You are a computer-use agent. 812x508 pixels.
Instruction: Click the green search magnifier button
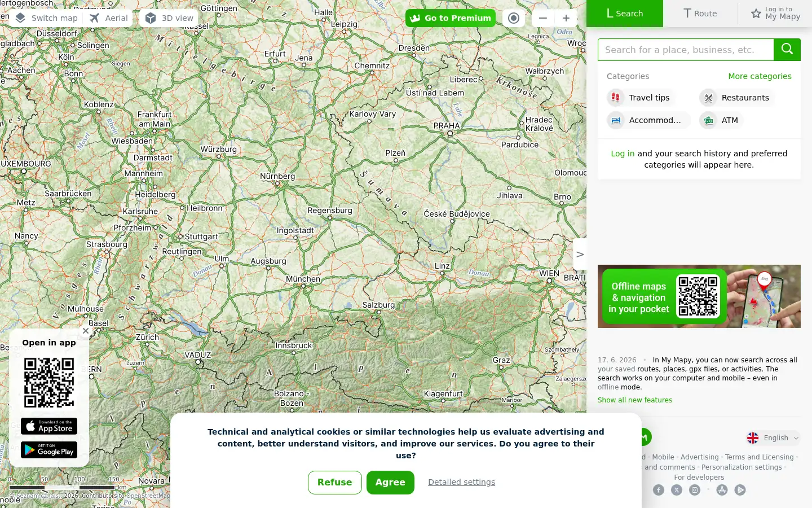787,50
